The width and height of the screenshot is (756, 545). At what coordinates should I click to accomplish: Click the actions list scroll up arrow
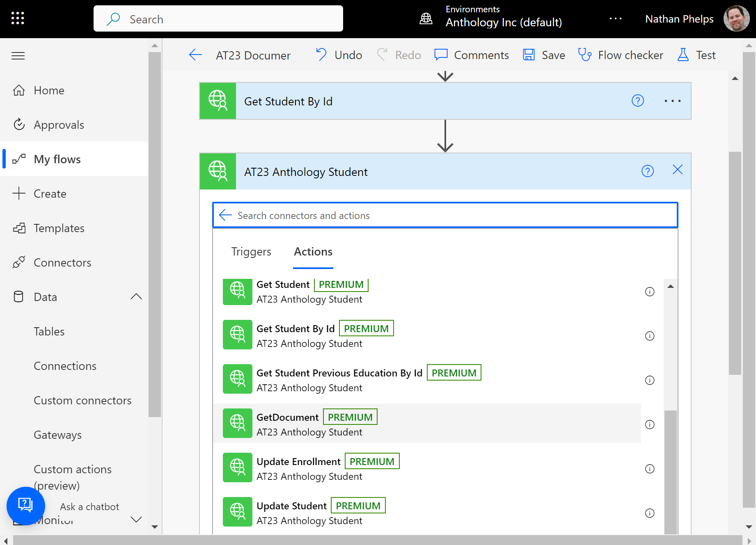tap(671, 286)
